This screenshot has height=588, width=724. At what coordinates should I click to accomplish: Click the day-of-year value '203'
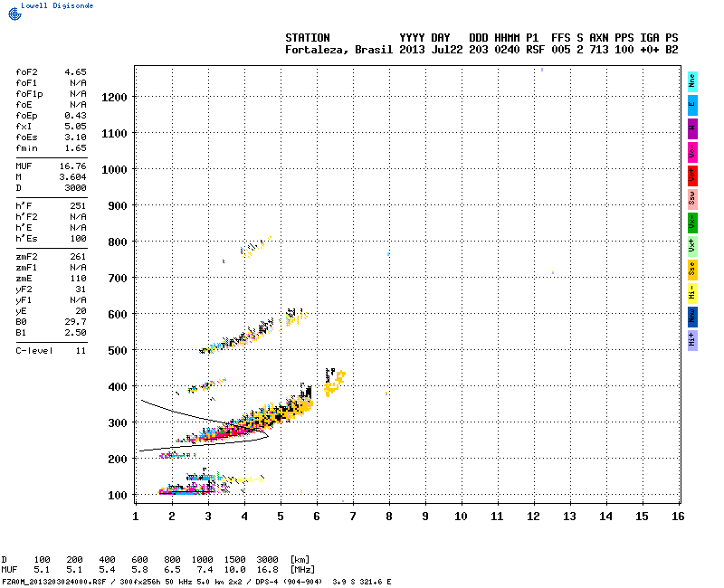[479, 50]
